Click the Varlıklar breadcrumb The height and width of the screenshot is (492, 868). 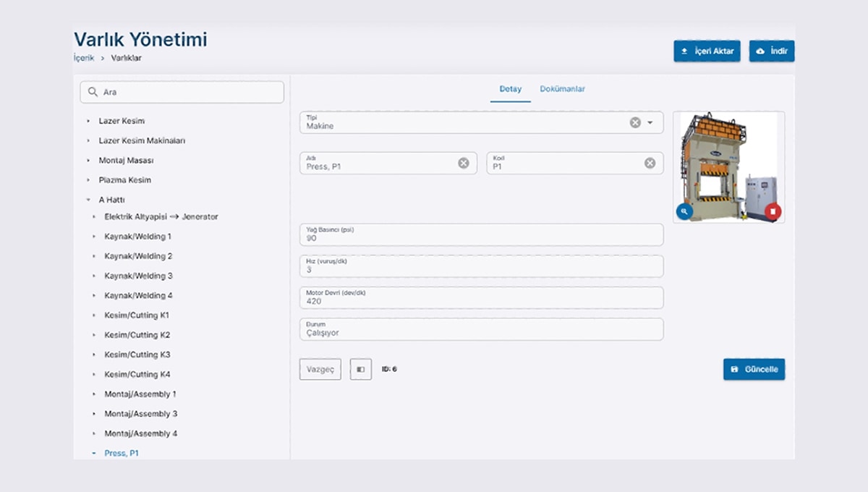click(x=126, y=58)
